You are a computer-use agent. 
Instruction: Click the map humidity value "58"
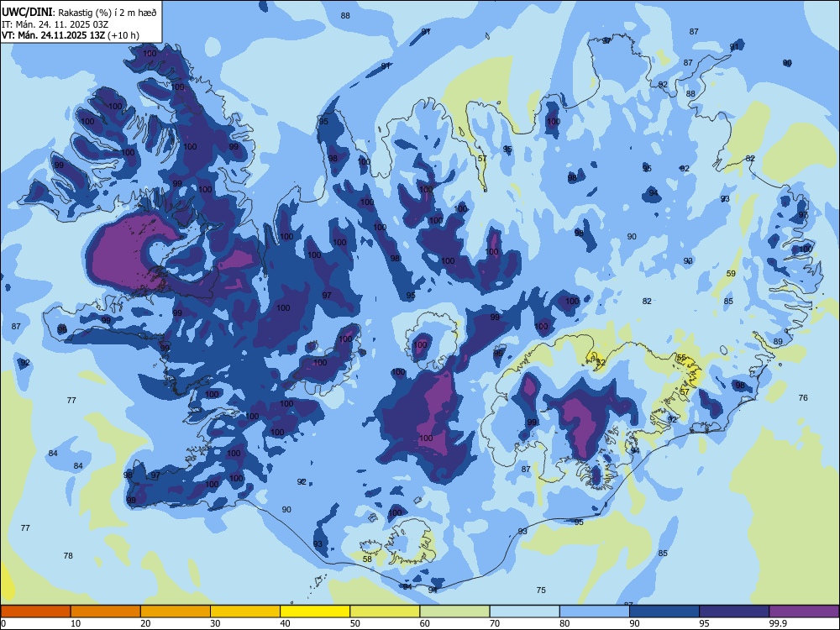(x=367, y=559)
